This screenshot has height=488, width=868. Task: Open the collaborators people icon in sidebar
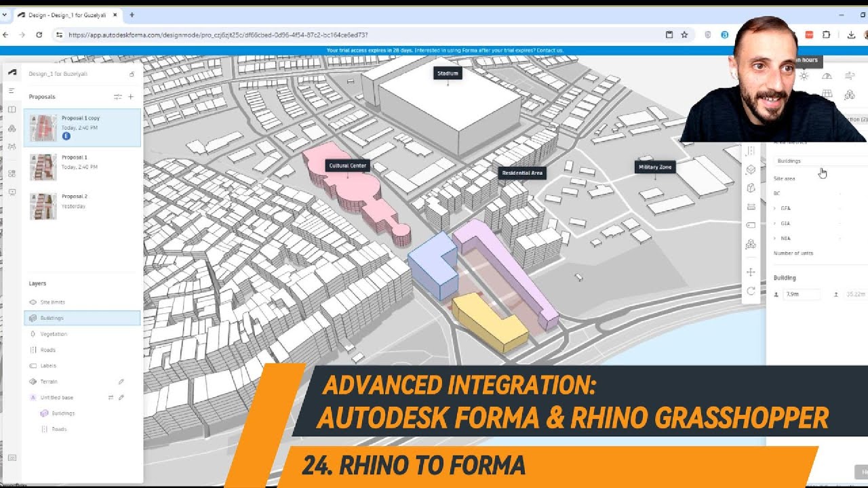[12, 146]
